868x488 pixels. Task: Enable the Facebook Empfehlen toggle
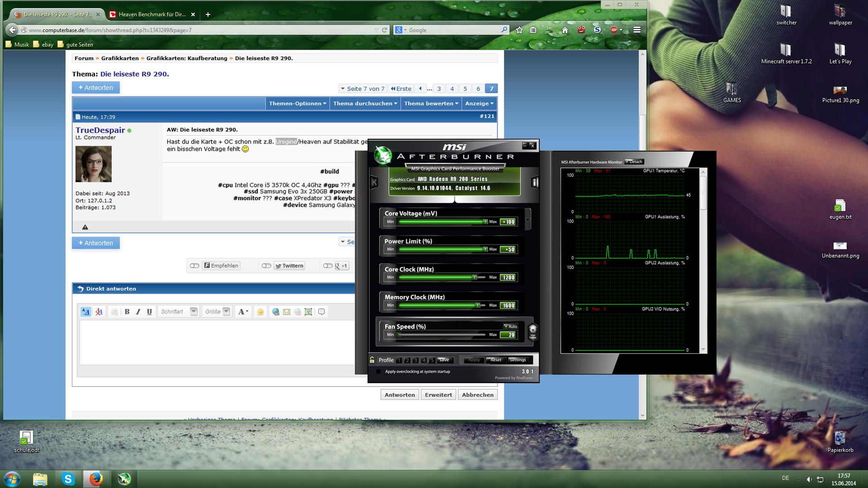click(194, 266)
